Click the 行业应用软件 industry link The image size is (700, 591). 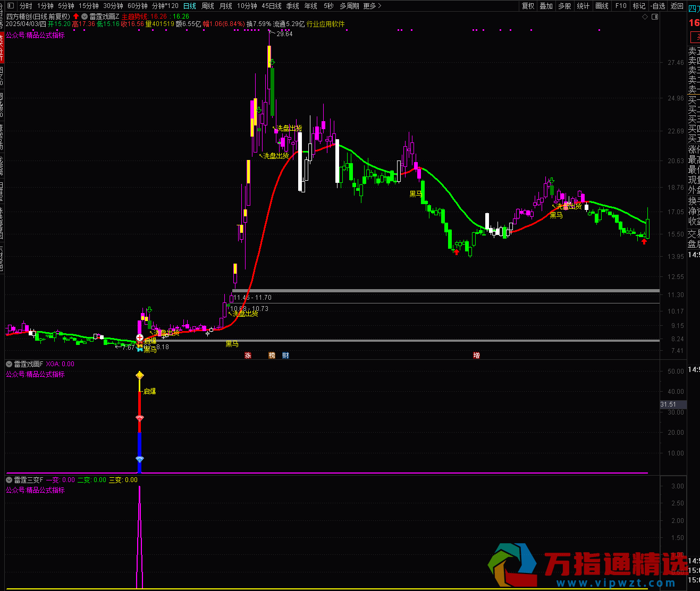point(326,24)
